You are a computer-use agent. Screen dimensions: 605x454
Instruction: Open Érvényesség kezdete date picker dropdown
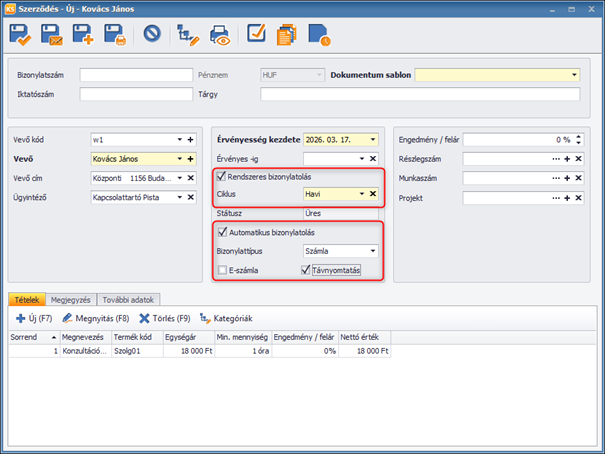pyautogui.click(x=373, y=140)
